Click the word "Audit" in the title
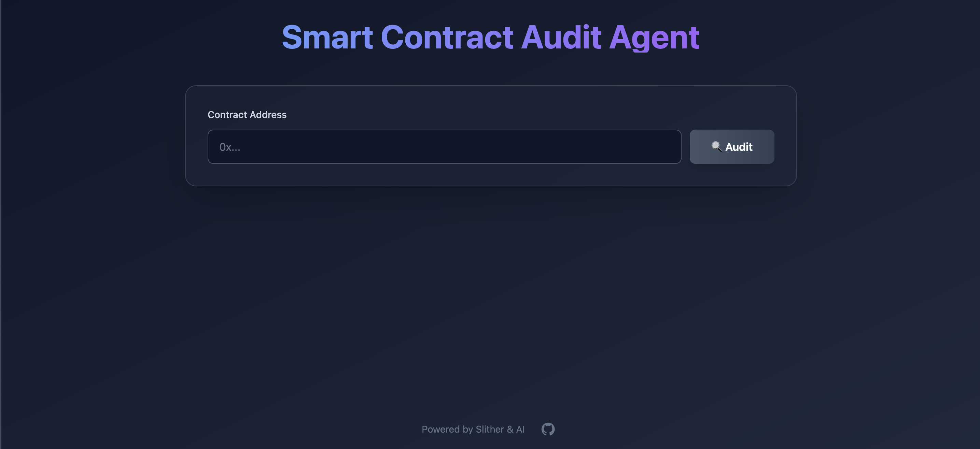This screenshot has height=449, width=980. (x=561, y=37)
